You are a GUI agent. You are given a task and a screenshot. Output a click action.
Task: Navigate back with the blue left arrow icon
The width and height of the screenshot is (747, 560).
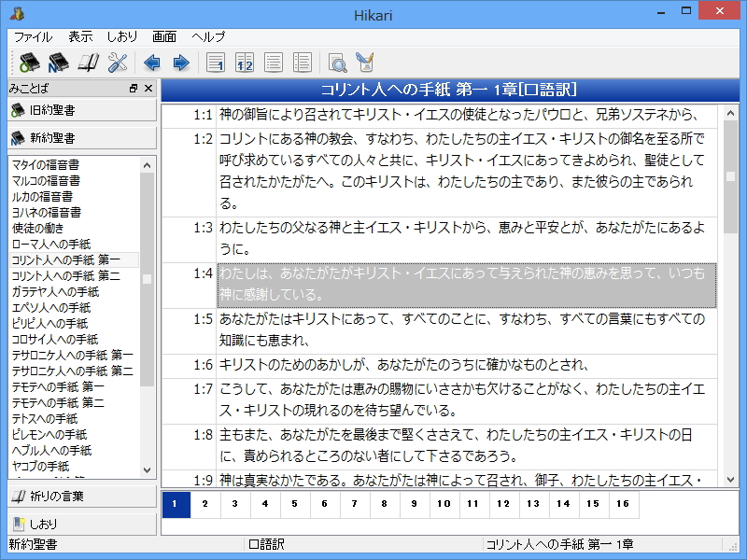tap(152, 61)
